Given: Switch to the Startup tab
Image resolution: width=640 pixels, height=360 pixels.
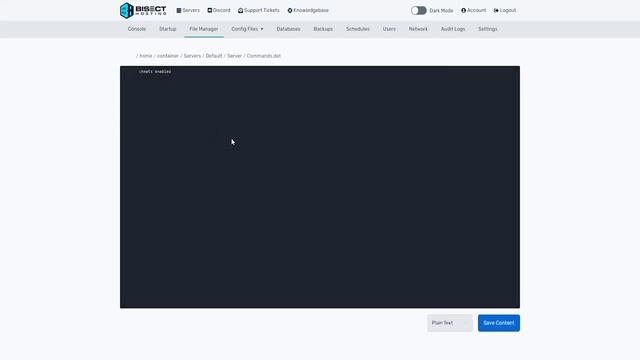Looking at the screenshot, I should click(168, 29).
